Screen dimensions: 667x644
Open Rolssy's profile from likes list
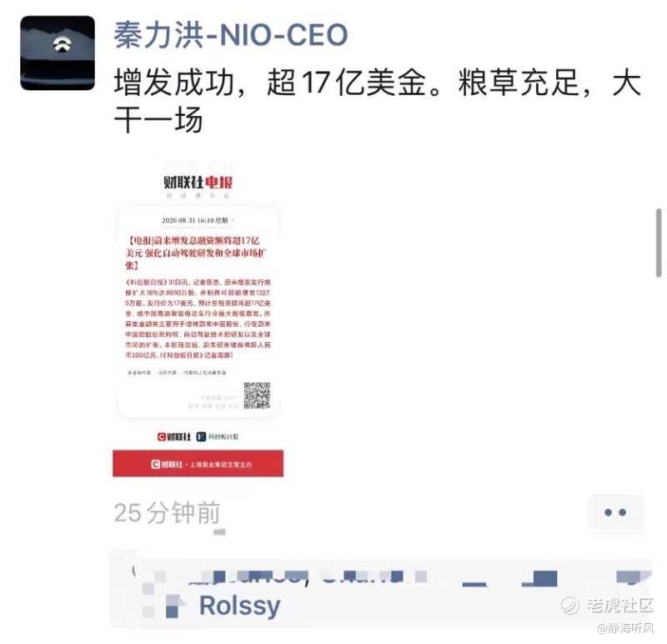pyautogui.click(x=240, y=606)
